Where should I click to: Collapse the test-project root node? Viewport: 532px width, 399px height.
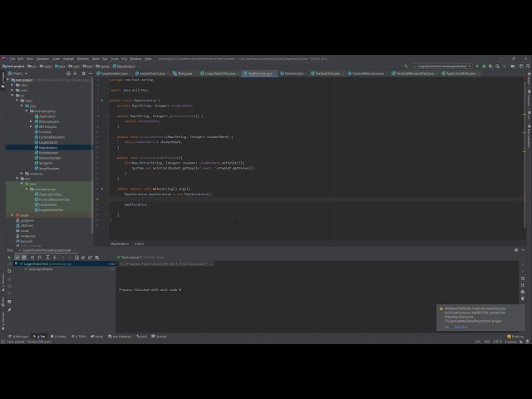7,80
